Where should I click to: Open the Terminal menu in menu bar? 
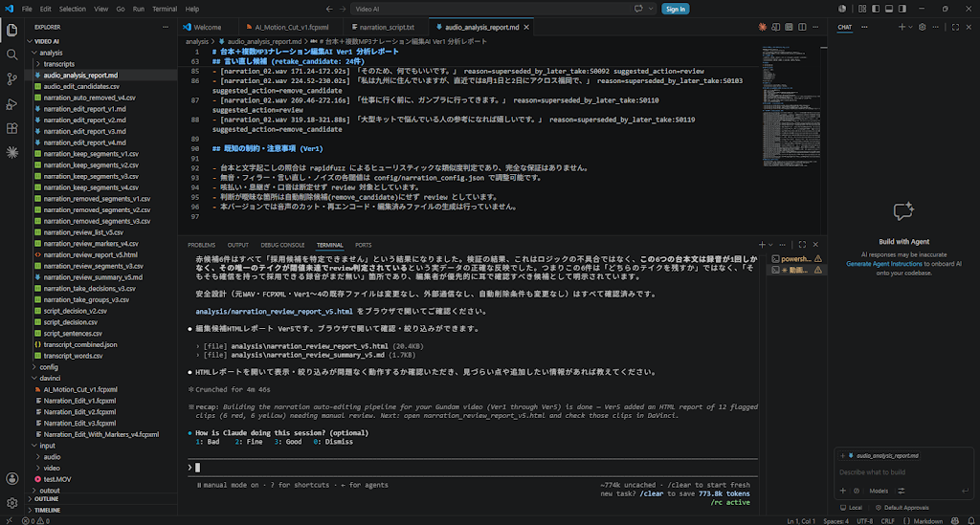[165, 9]
